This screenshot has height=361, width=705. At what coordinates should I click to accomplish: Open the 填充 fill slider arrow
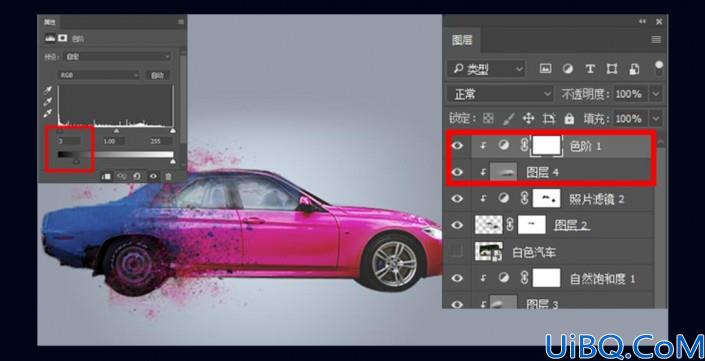[x=656, y=119]
